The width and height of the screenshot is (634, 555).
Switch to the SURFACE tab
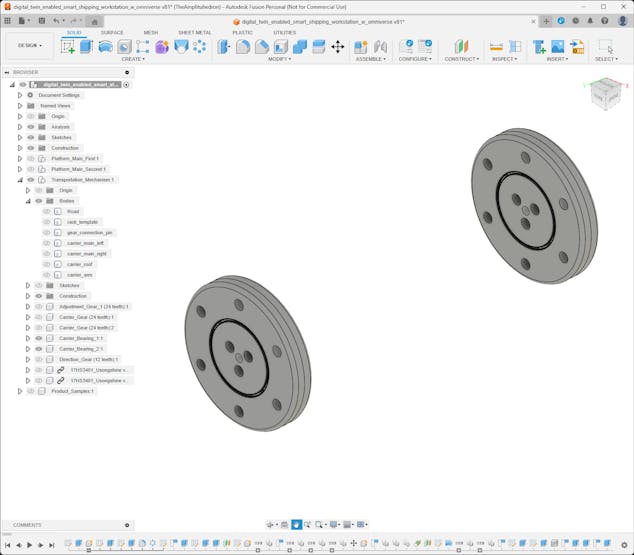click(112, 32)
